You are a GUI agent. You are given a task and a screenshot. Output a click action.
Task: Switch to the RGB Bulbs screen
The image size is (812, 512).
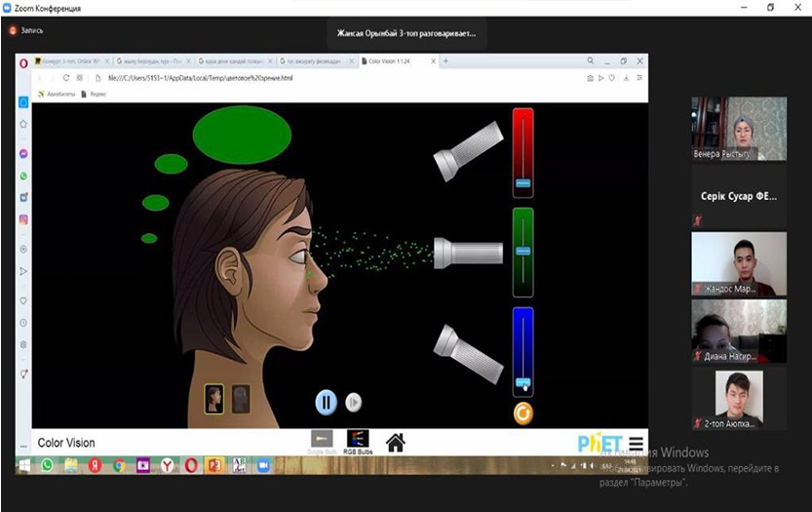pos(358,442)
